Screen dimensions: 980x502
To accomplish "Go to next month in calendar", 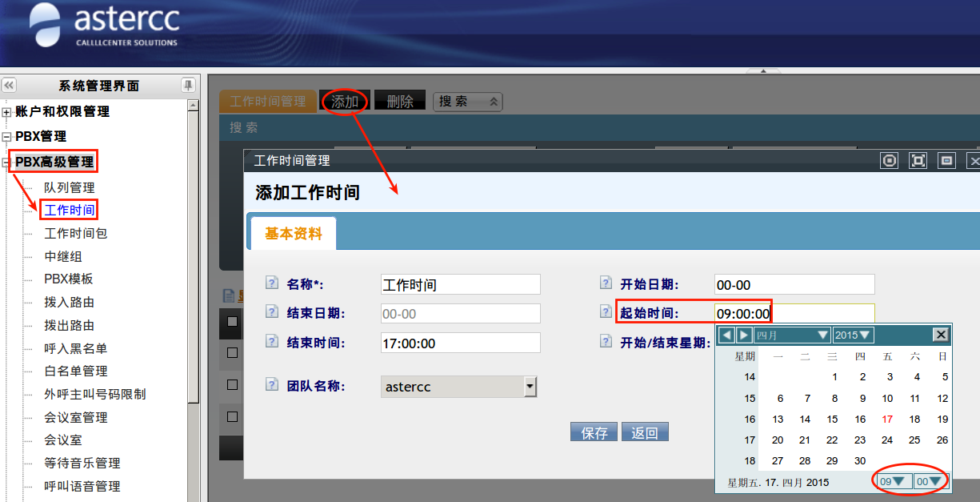I will [744, 335].
